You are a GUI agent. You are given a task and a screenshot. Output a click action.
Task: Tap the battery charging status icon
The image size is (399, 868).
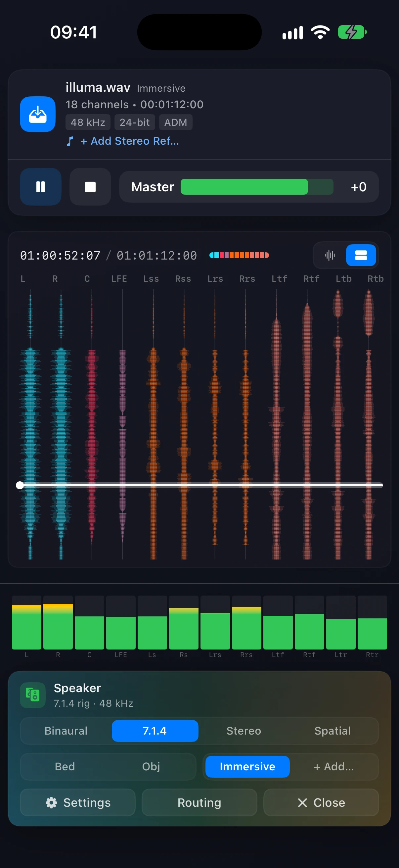[353, 32]
